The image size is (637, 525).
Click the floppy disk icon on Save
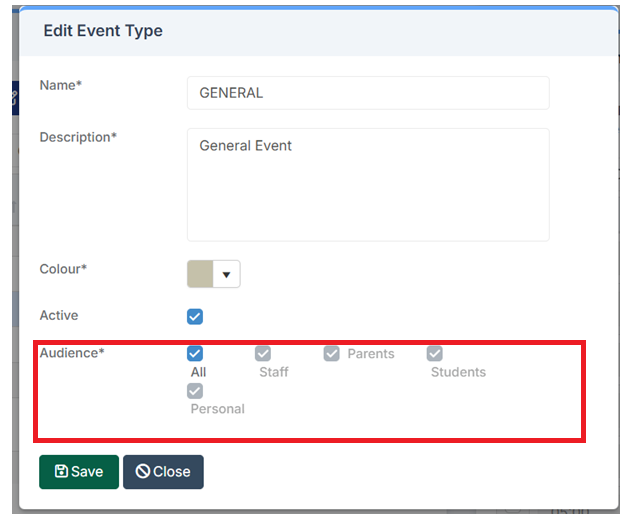61,471
